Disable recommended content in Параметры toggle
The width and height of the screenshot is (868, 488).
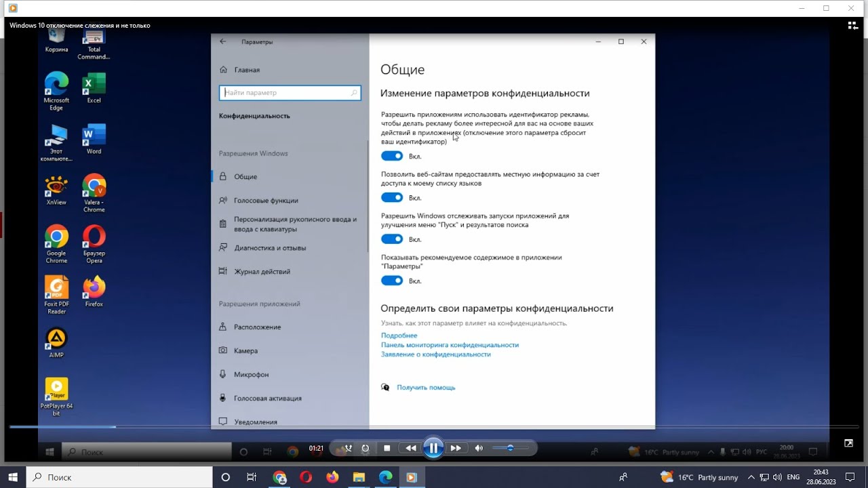(392, 281)
